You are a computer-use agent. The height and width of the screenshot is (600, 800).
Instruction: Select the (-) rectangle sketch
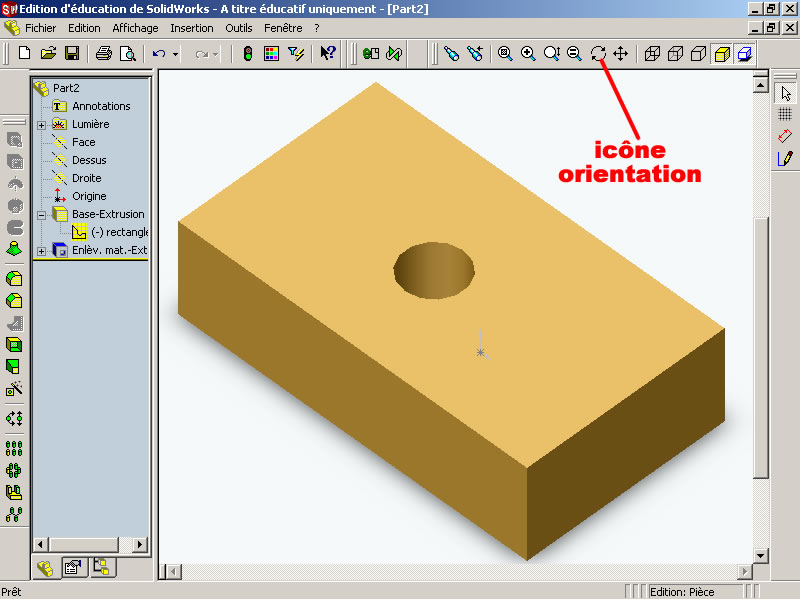click(119, 232)
